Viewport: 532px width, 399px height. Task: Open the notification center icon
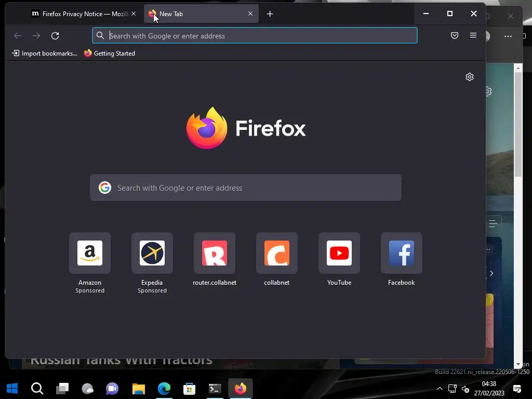tap(517, 389)
